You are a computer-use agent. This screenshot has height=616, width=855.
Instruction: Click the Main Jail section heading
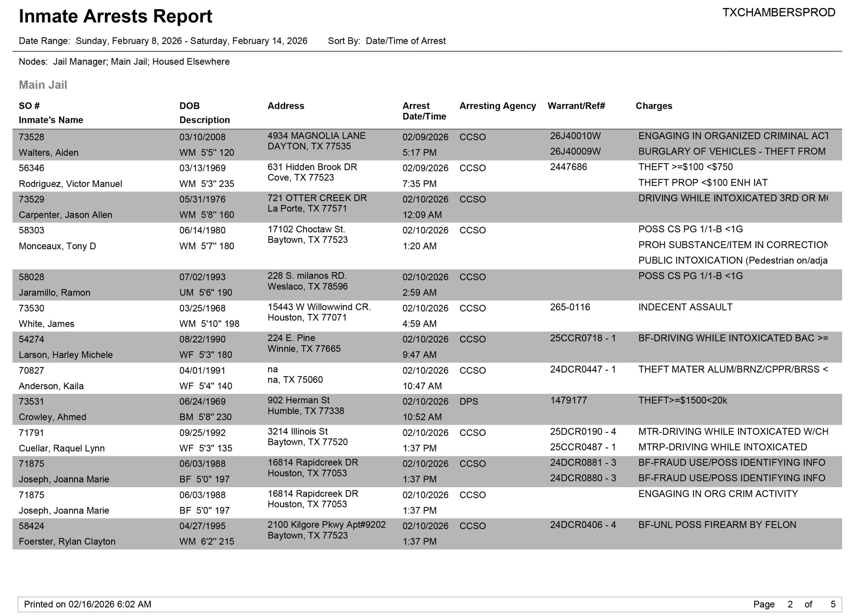pyautogui.click(x=43, y=85)
